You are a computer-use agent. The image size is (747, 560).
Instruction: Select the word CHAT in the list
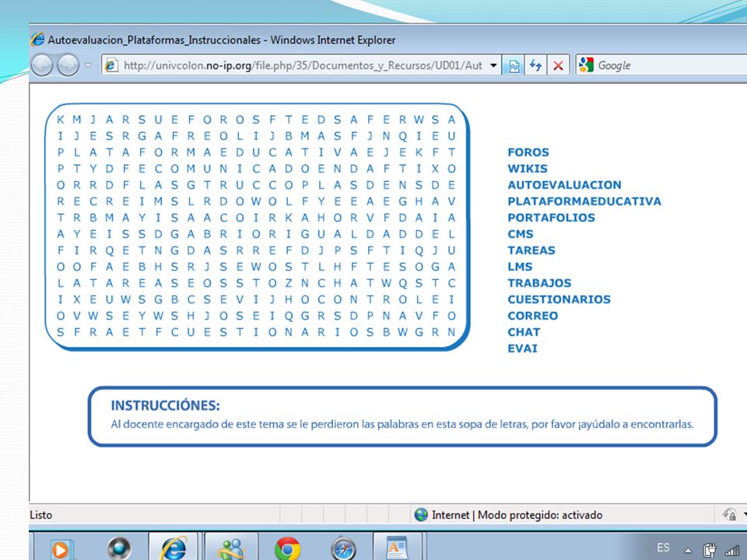coord(524,332)
